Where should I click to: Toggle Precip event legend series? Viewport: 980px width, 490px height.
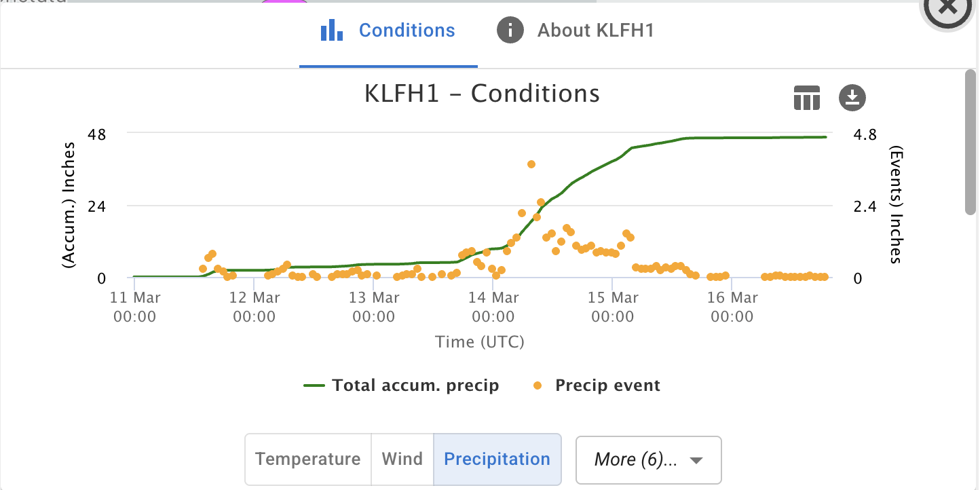coord(607,385)
